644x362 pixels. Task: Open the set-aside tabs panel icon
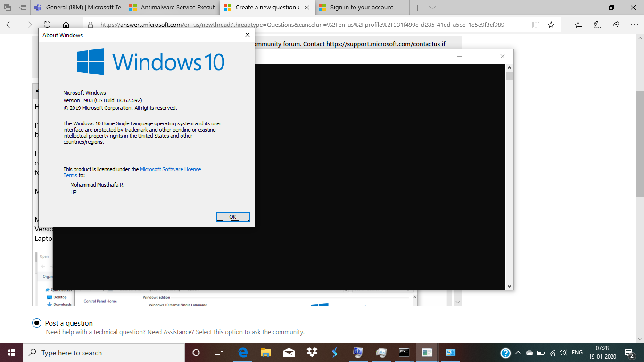[8, 8]
